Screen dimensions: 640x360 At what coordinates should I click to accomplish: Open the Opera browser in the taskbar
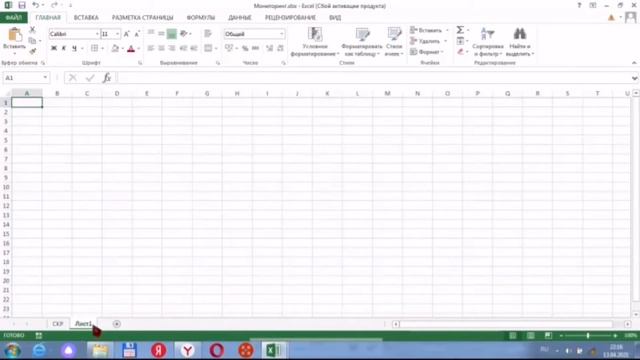pyautogui.click(x=217, y=350)
